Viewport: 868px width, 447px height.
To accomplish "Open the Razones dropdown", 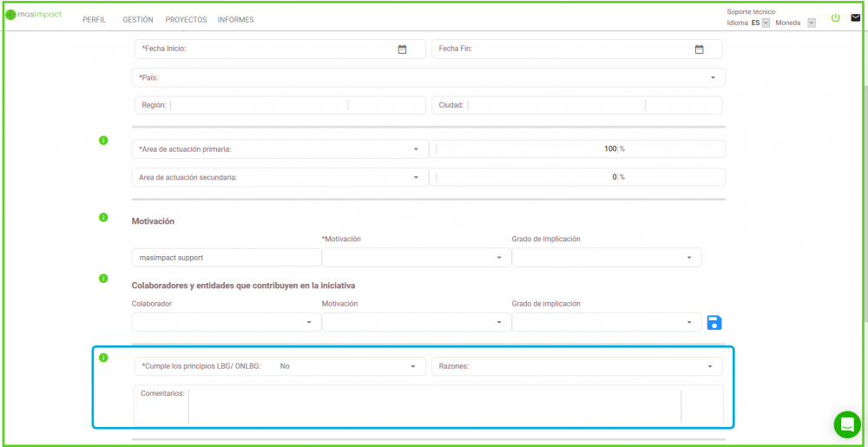I will (x=710, y=366).
